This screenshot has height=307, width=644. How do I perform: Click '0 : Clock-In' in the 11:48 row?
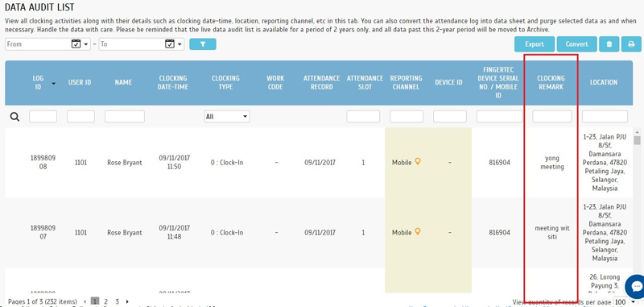(227, 233)
